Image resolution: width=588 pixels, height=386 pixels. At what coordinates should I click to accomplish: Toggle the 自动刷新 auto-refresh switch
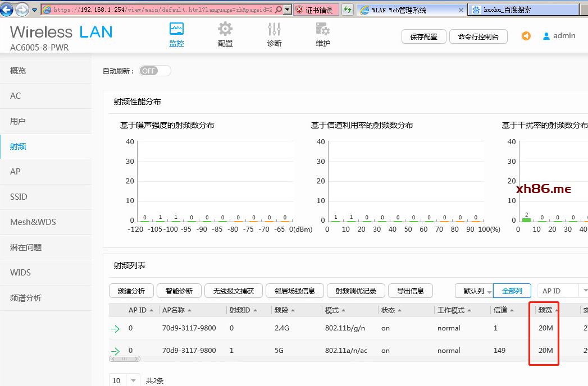tap(154, 71)
